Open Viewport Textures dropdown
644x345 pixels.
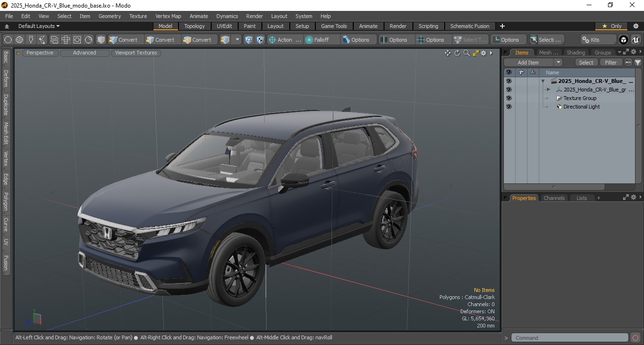[136, 53]
